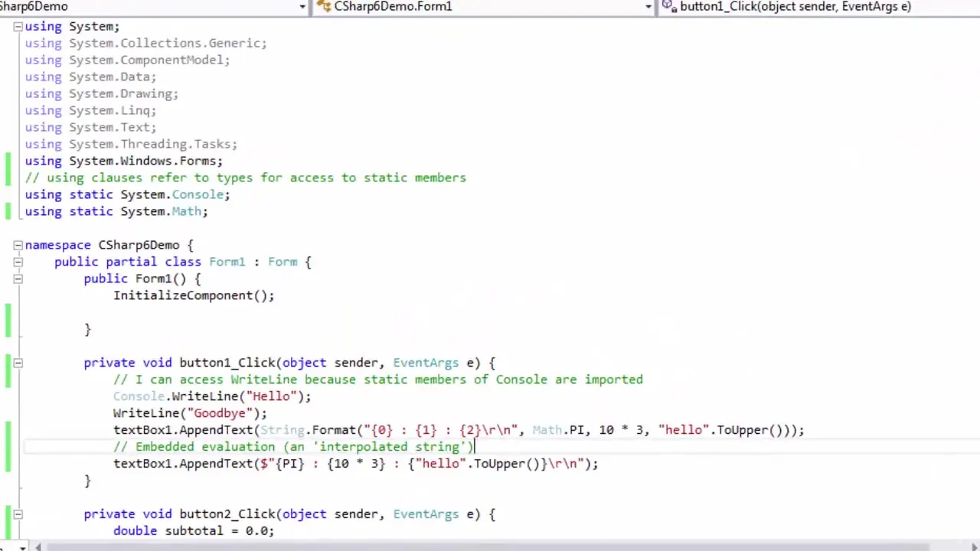Viewport: 980px width, 551px height.
Task: Collapse the using directives block
Action: (x=18, y=27)
